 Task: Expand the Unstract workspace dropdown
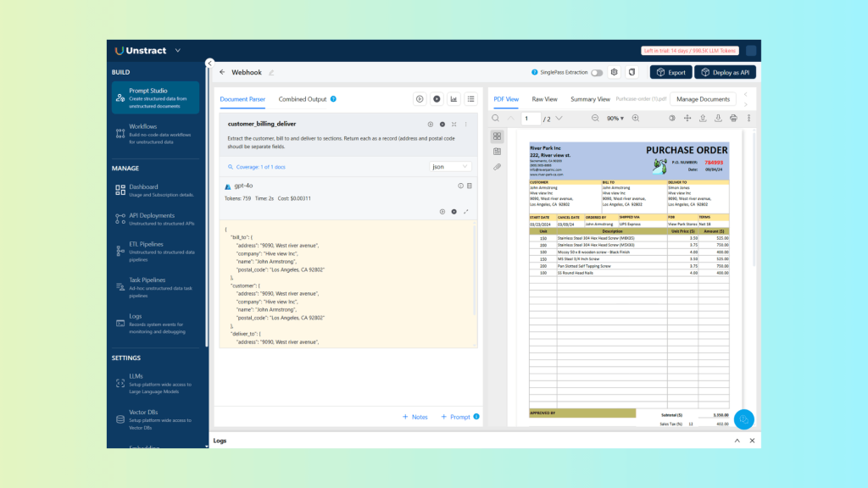click(x=177, y=50)
